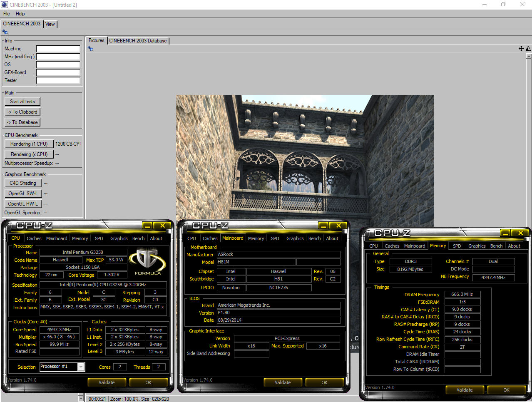This screenshot has height=402, width=532.
Task: Click the MHz (real freq.) input field
Action: pyautogui.click(x=58, y=57)
